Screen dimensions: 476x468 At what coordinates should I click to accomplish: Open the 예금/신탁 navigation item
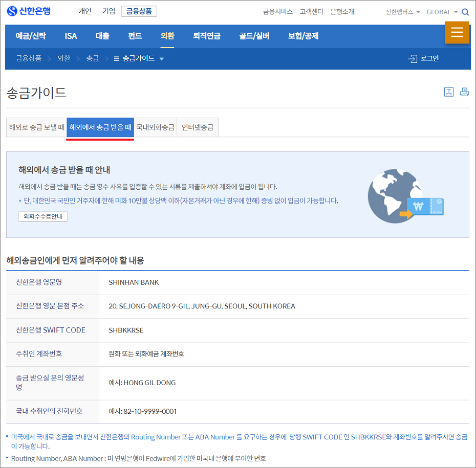click(31, 36)
